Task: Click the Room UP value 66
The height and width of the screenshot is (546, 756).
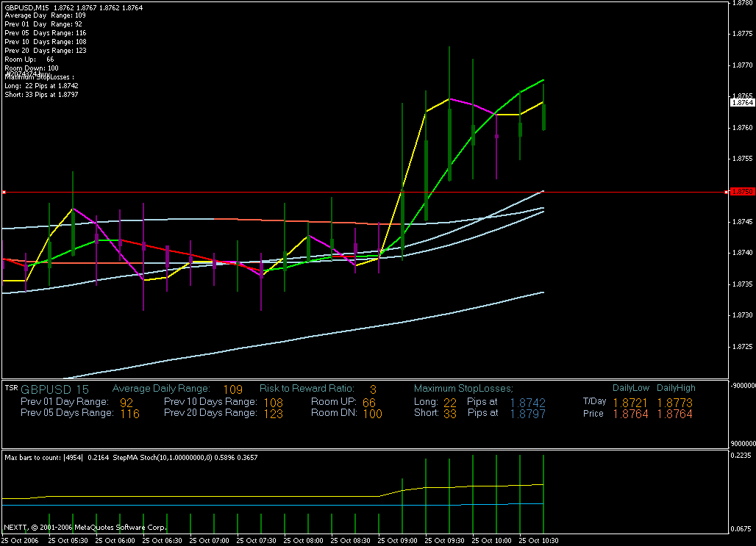Action: pos(368,402)
